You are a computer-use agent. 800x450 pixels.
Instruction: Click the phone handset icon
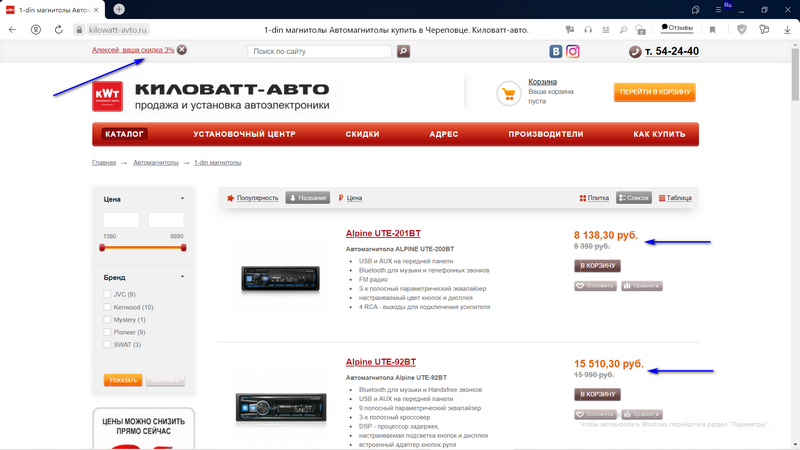click(x=635, y=52)
